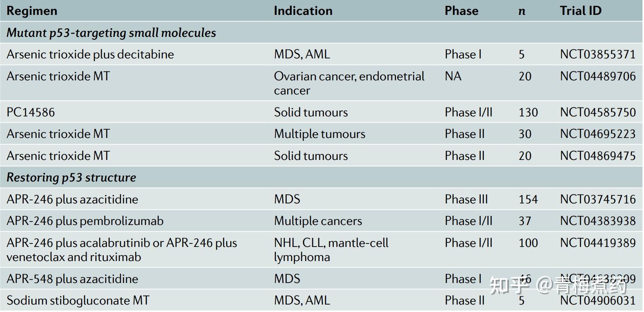
Task: Open trial NCT04489706
Action: point(597,76)
